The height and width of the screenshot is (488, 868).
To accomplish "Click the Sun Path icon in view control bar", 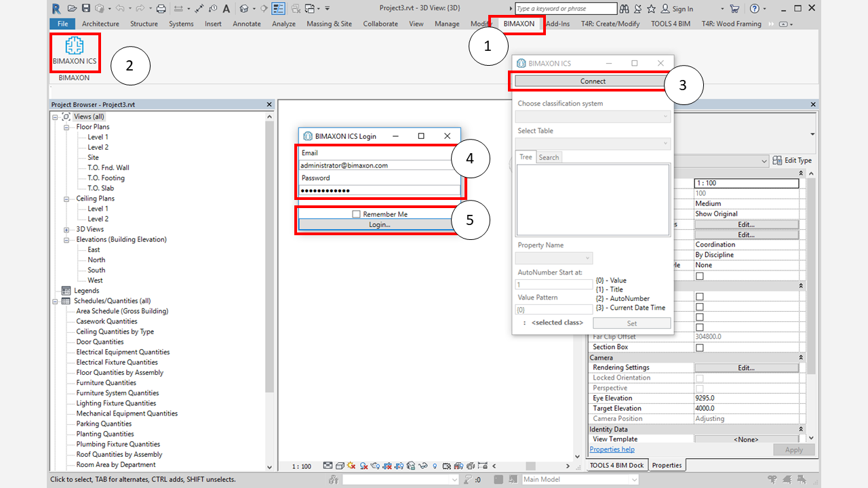I will [351, 466].
